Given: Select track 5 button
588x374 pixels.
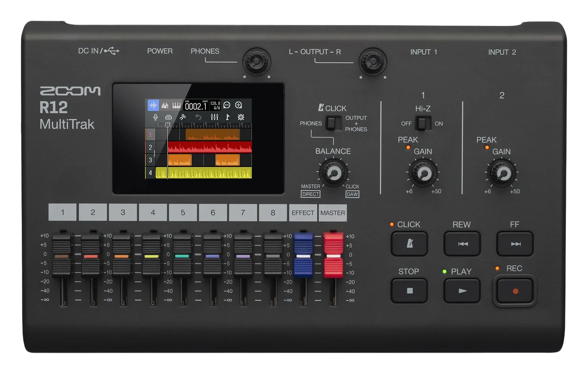Looking at the screenshot, I should click(183, 213).
